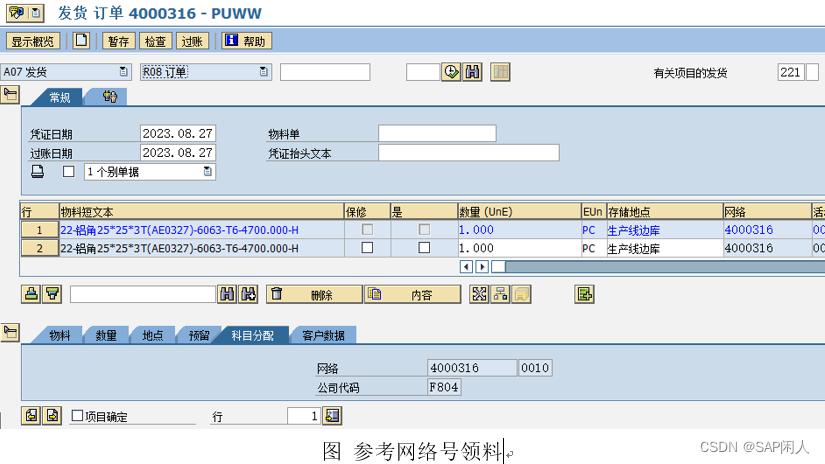Go to next item icon

tap(52, 416)
